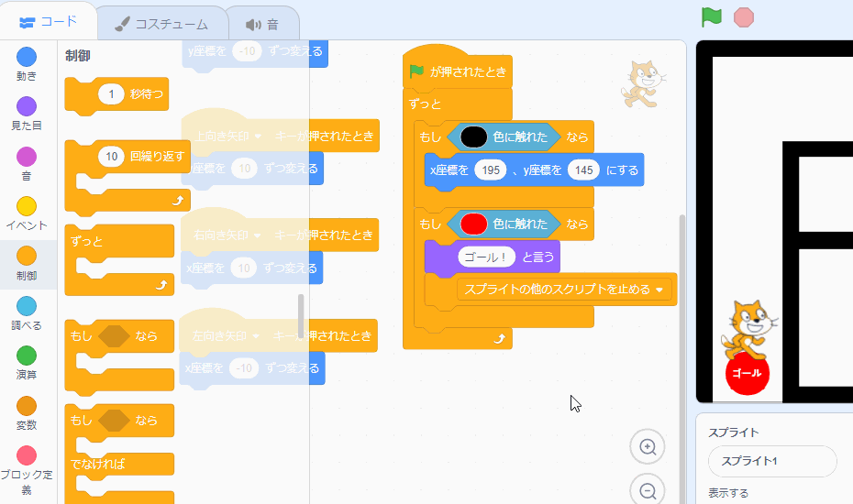Open the 左向き矢印 key dropdown
Screen dimensions: 853x504
tap(258, 335)
